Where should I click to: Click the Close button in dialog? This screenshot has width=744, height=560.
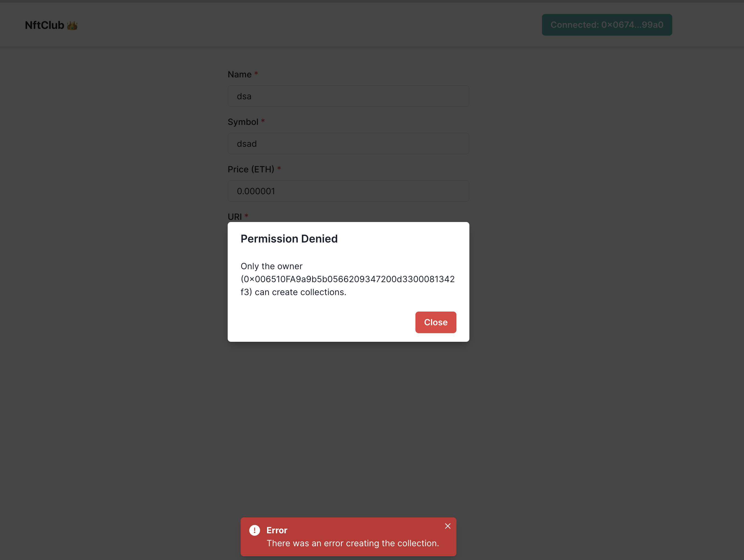(x=436, y=322)
